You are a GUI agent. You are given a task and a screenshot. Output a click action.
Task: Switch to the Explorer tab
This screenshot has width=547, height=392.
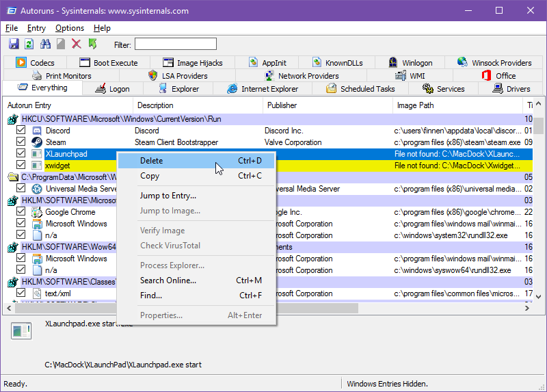coord(178,89)
